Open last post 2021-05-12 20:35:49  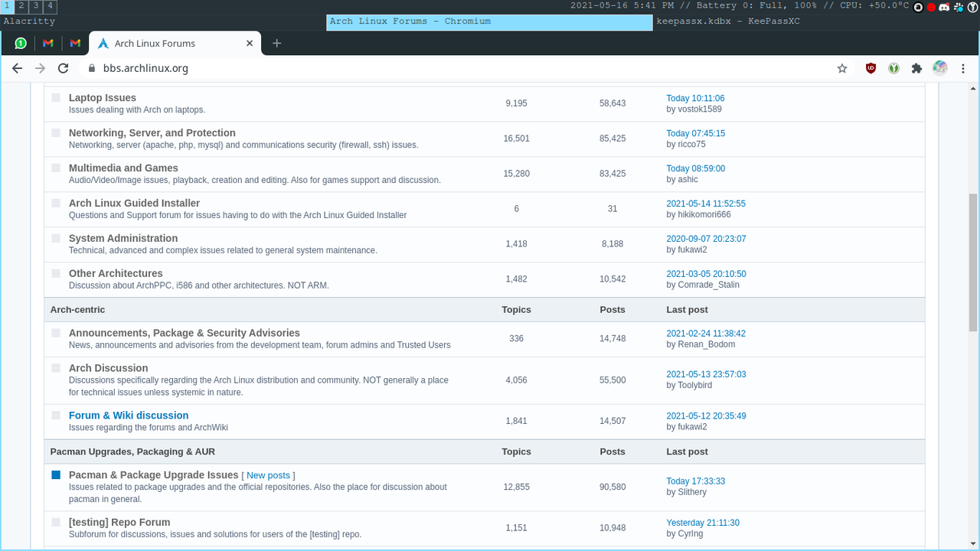[x=706, y=417]
